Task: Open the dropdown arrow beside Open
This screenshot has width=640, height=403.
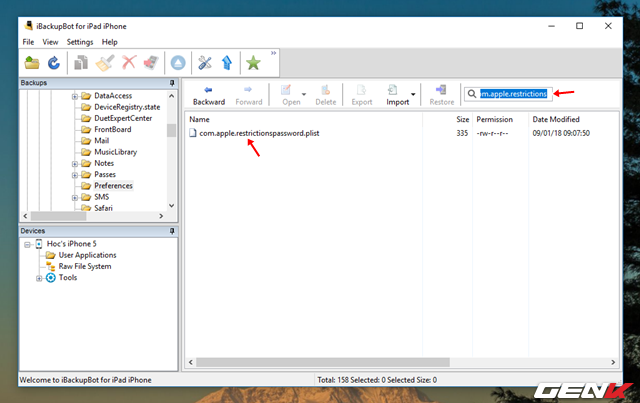Action: coord(304,95)
